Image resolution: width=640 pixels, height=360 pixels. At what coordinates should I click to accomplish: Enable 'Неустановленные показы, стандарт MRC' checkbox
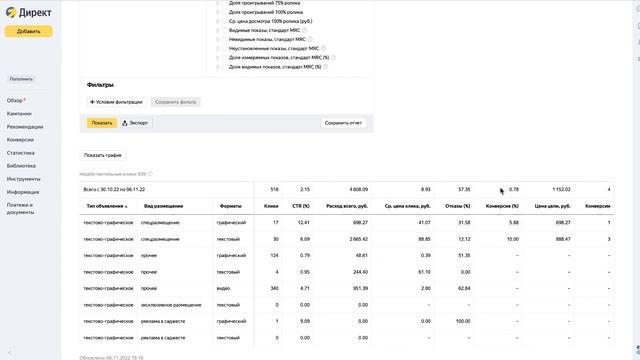(224, 48)
